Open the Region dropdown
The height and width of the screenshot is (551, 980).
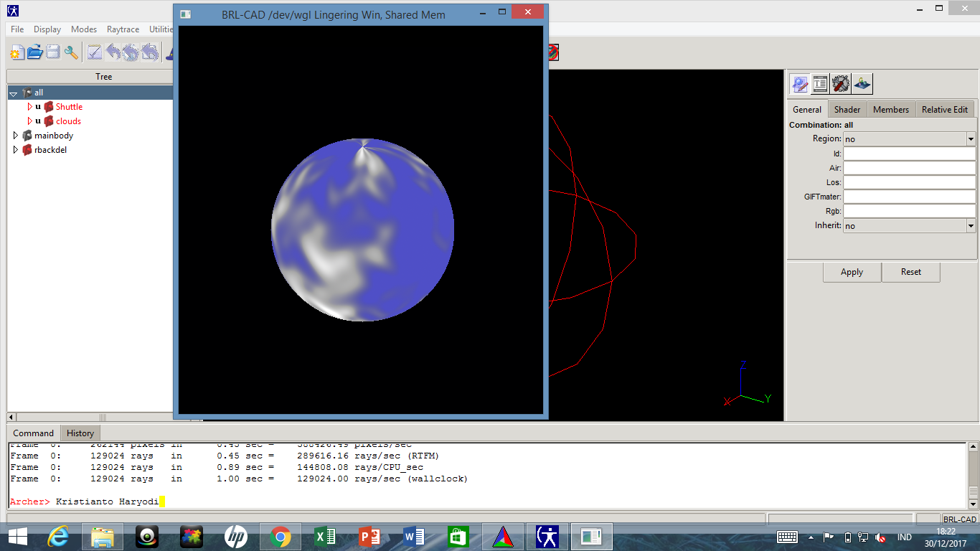tap(971, 139)
